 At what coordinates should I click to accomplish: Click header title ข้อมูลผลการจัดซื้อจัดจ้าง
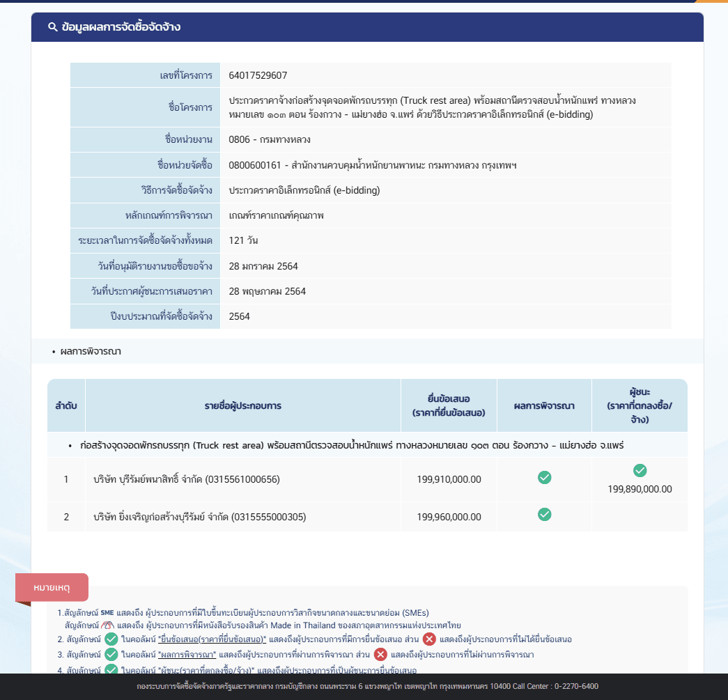pos(121,27)
